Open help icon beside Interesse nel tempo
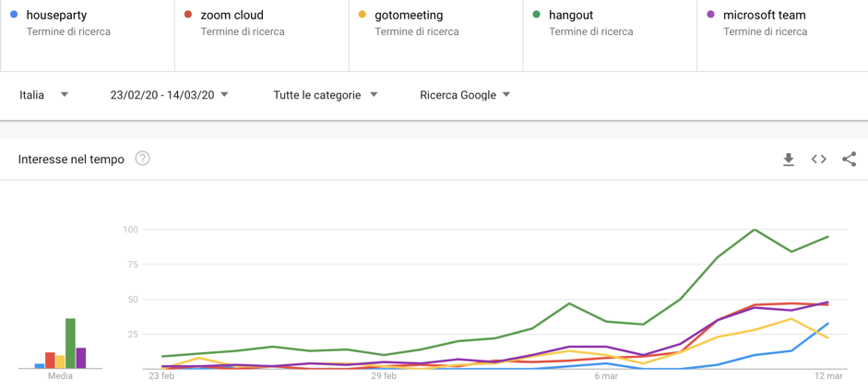868x390 pixels. [142, 160]
